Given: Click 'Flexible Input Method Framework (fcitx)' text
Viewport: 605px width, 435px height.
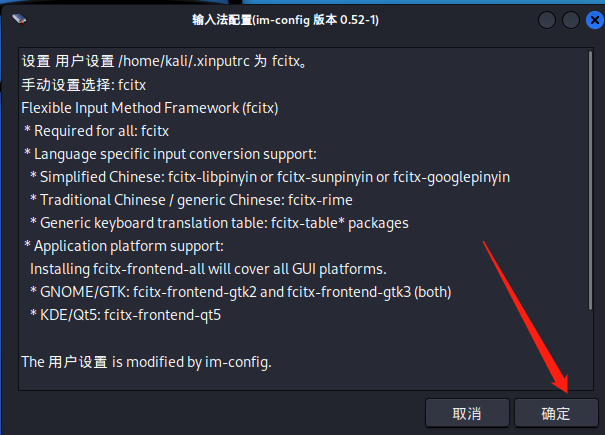Looking at the screenshot, I should click(x=149, y=108).
